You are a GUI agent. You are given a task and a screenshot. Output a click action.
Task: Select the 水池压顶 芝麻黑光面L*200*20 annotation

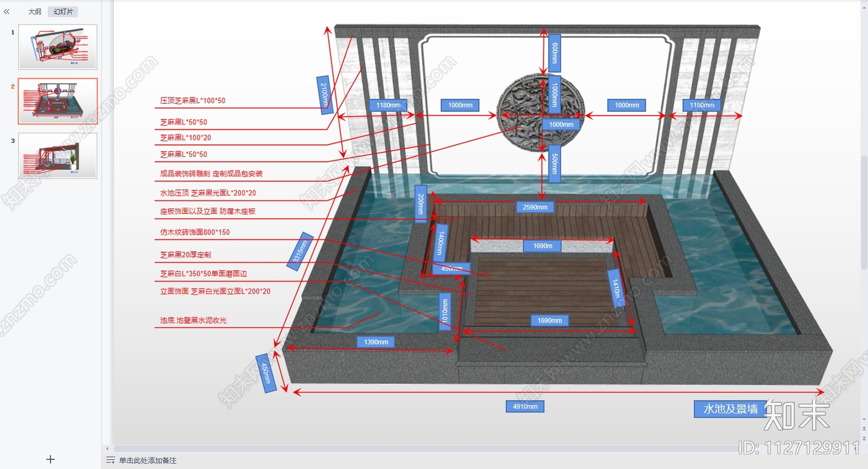tap(208, 193)
